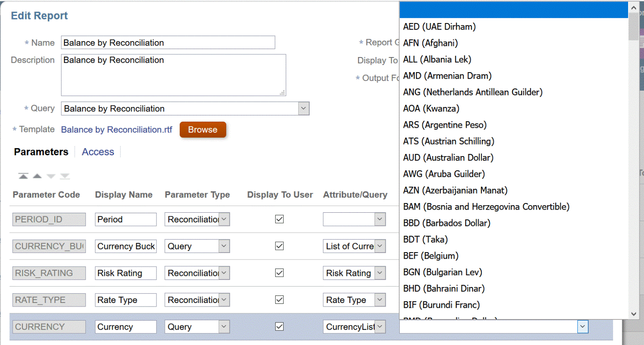Image resolution: width=644 pixels, height=345 pixels.
Task: Move CURRENCY parameter to top of list
Action: pyautogui.click(x=23, y=175)
